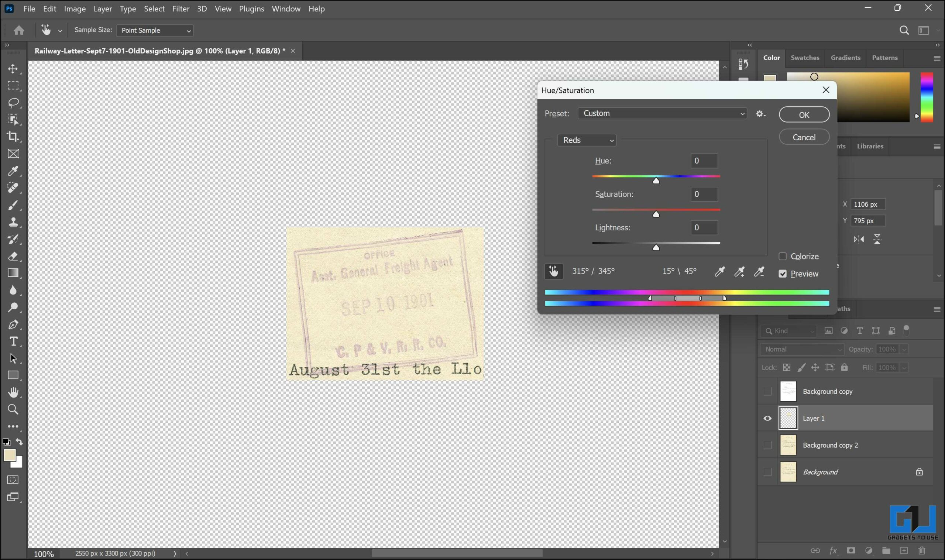Click the on-image adjustment hand button
Image resolution: width=945 pixels, height=560 pixels.
(553, 271)
